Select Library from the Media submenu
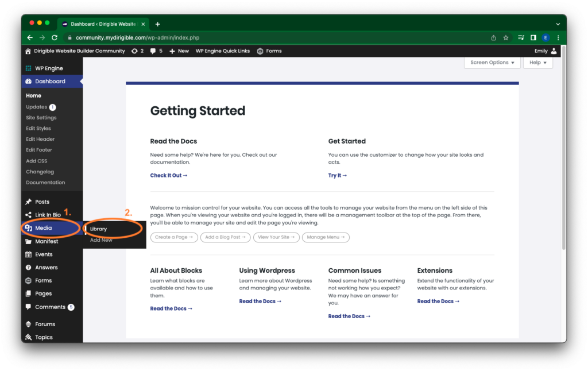This screenshot has width=588, height=371. (x=98, y=228)
